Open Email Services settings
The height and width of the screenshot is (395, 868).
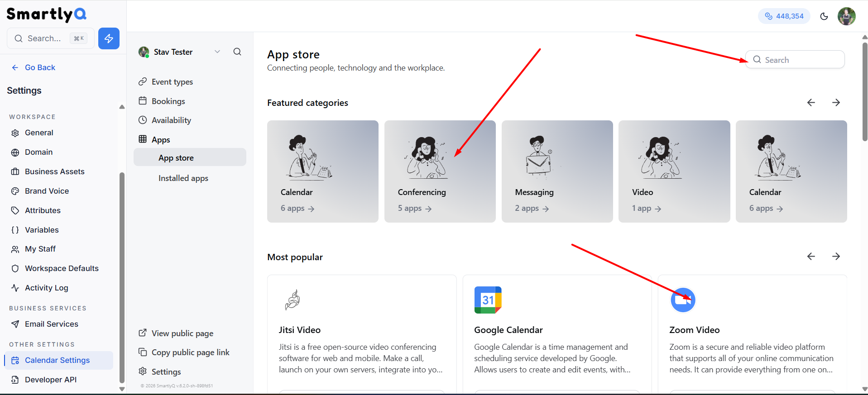point(51,324)
